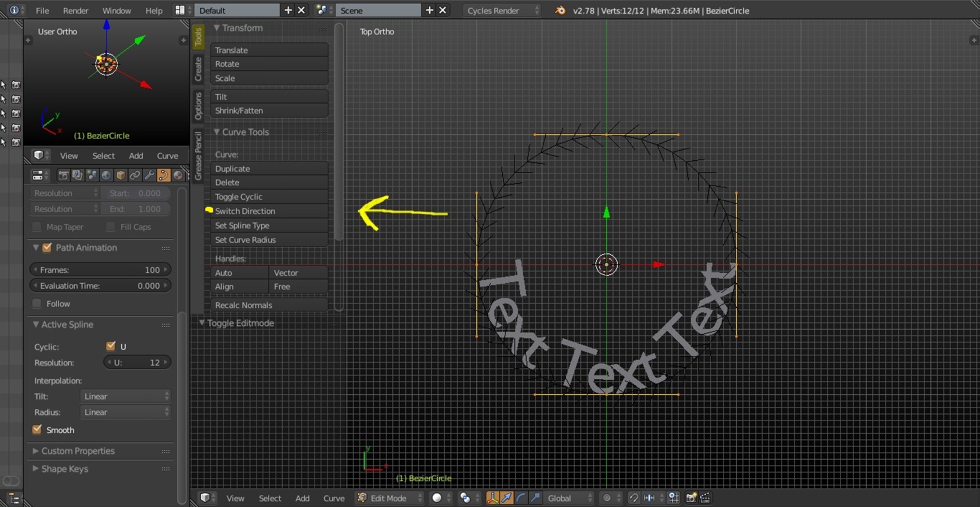The width and height of the screenshot is (980, 507).
Task: Click the Recalc Normals button
Action: tap(269, 305)
